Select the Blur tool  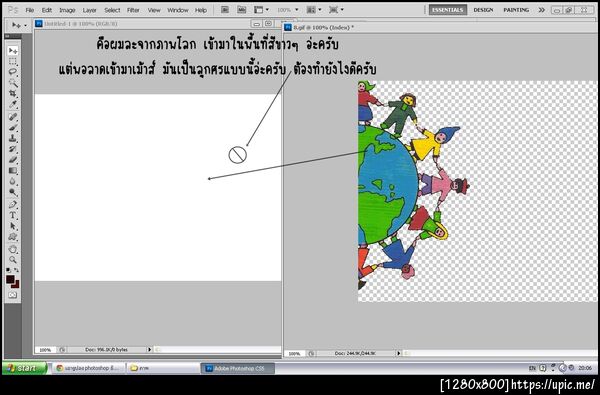tap(13, 181)
